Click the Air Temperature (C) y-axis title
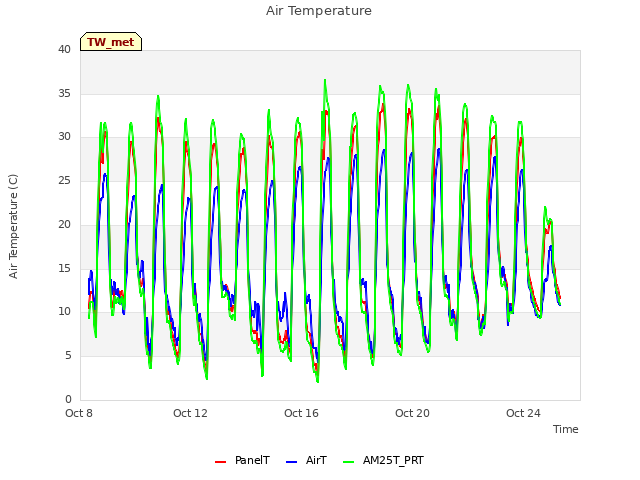640x480 pixels. point(13,227)
